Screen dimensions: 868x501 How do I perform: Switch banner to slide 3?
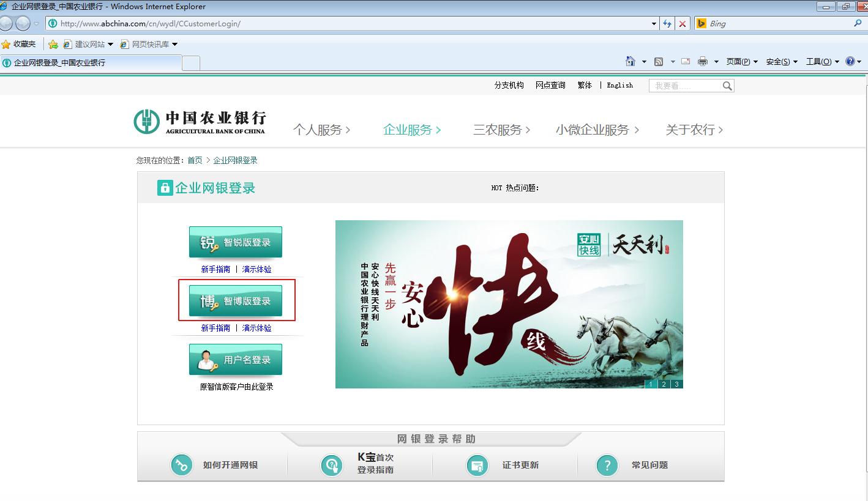(676, 384)
